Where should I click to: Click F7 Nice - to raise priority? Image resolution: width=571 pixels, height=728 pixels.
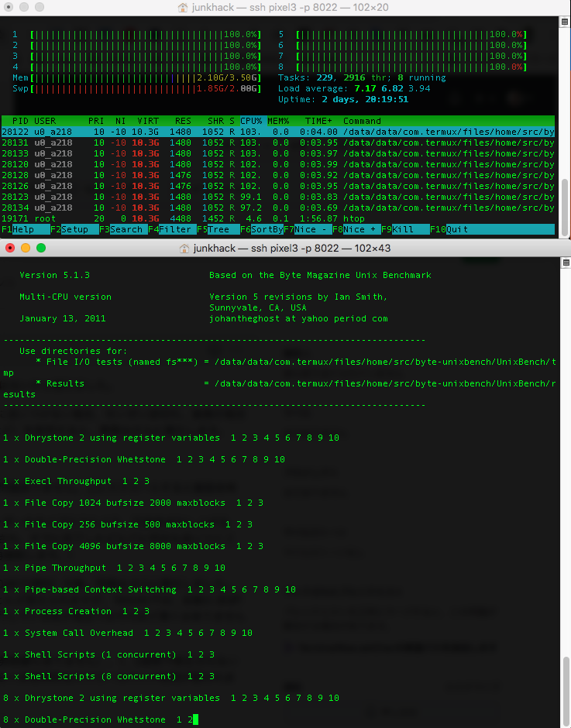tap(311, 230)
